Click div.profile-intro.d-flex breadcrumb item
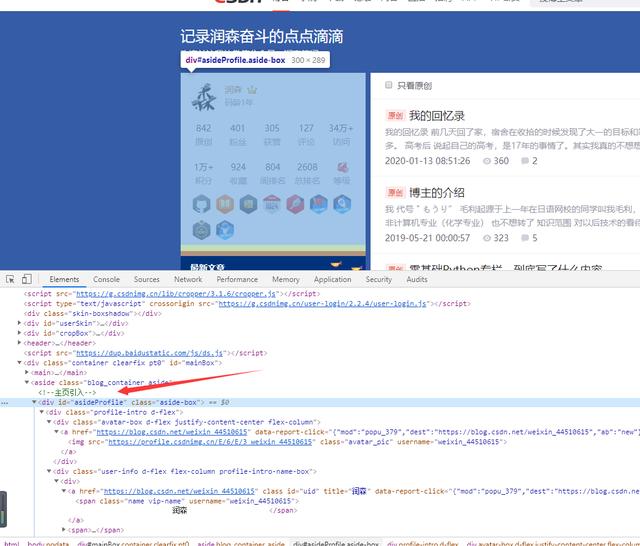 click(422, 543)
